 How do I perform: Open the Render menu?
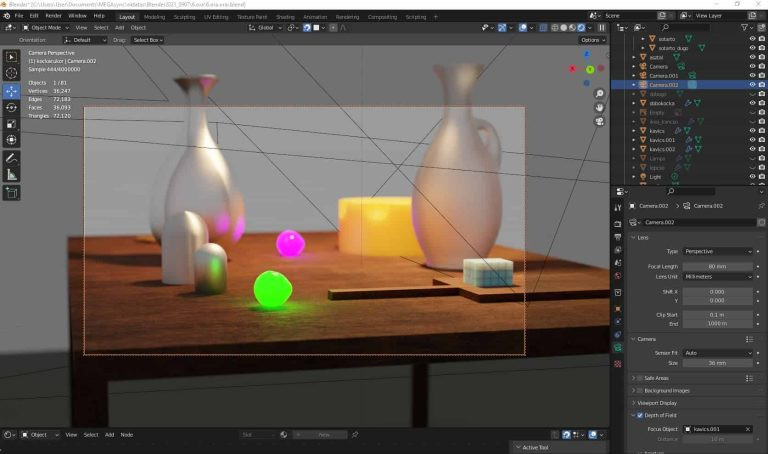[x=53, y=16]
